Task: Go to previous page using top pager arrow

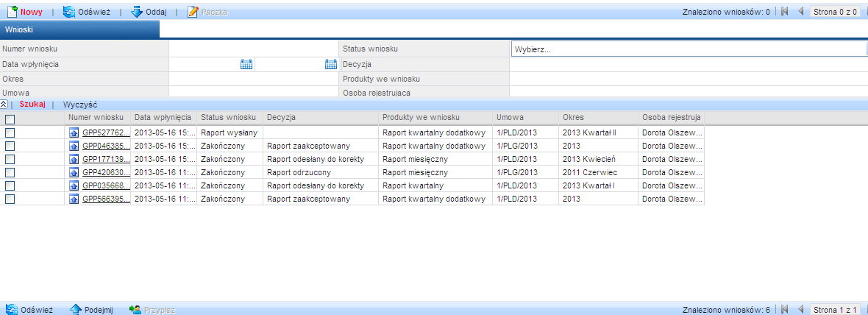Action: pos(800,12)
